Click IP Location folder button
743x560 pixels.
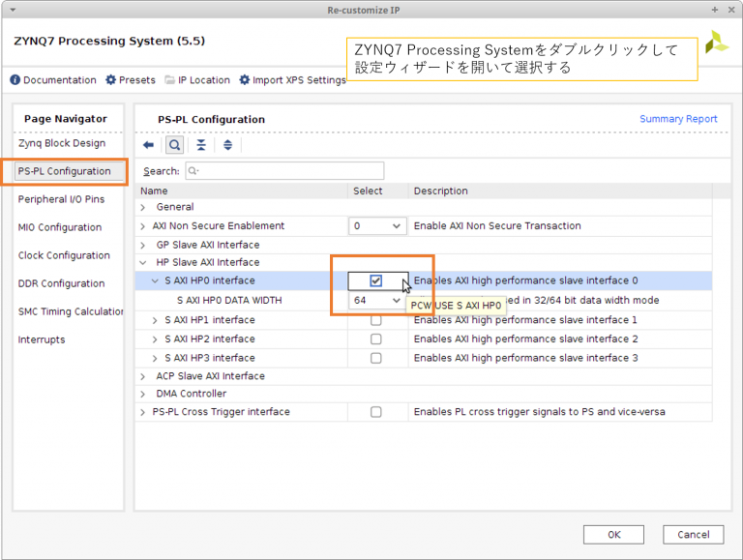point(197,80)
